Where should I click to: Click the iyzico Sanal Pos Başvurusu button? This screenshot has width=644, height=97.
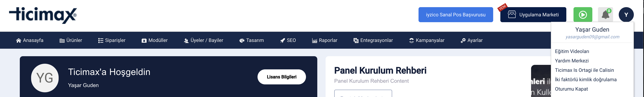click(456, 15)
